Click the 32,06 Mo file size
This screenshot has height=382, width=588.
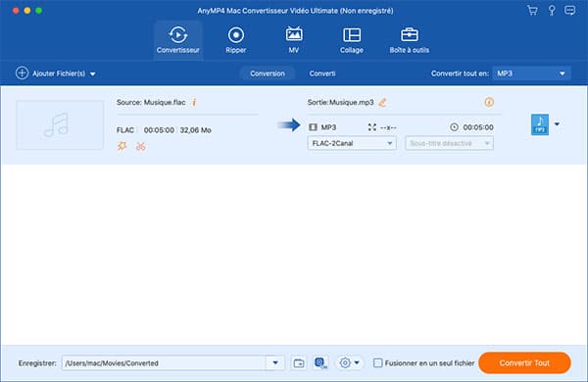(195, 130)
